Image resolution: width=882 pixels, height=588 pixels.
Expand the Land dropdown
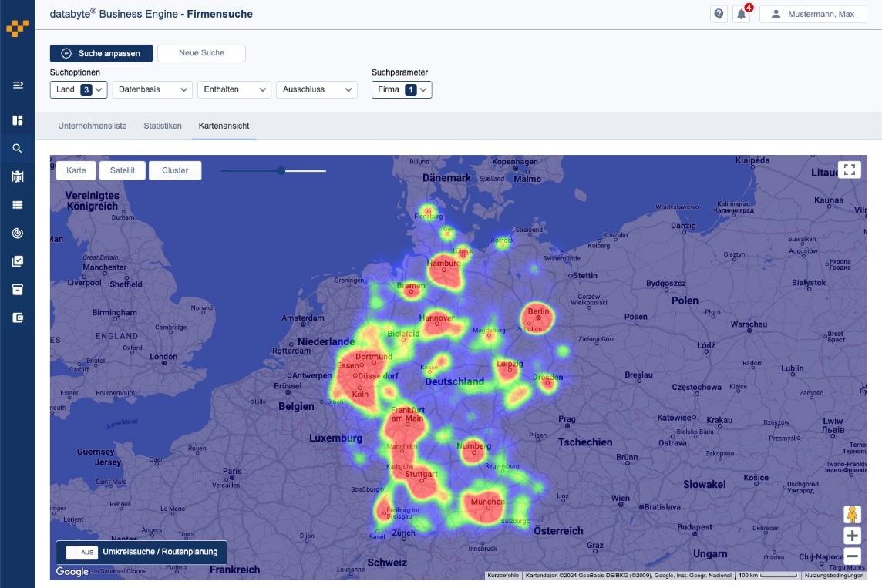pyautogui.click(x=79, y=89)
